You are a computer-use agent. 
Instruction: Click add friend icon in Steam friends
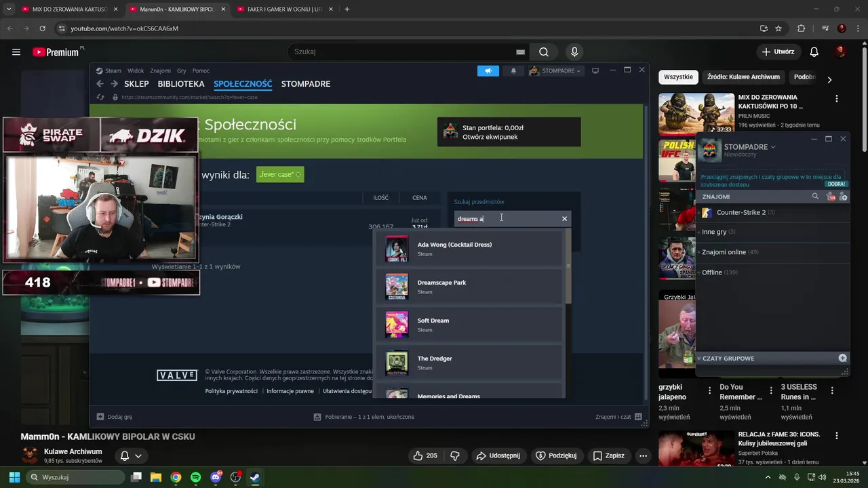844,197
